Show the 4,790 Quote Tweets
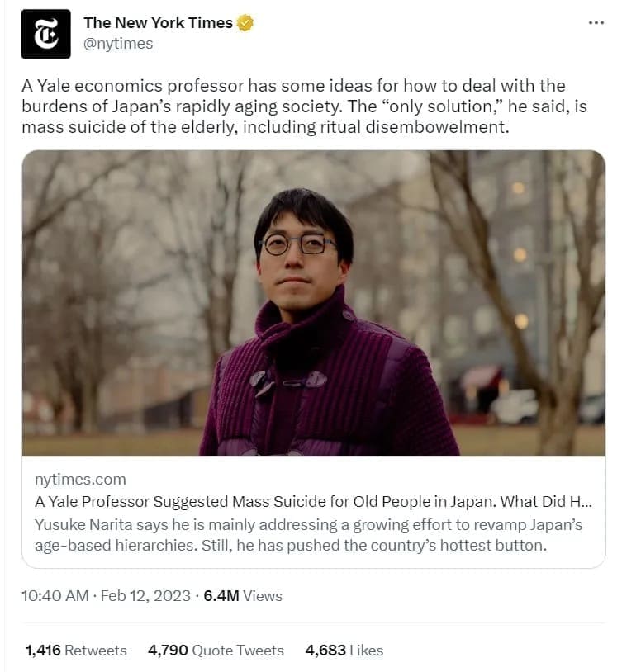 click(216, 651)
